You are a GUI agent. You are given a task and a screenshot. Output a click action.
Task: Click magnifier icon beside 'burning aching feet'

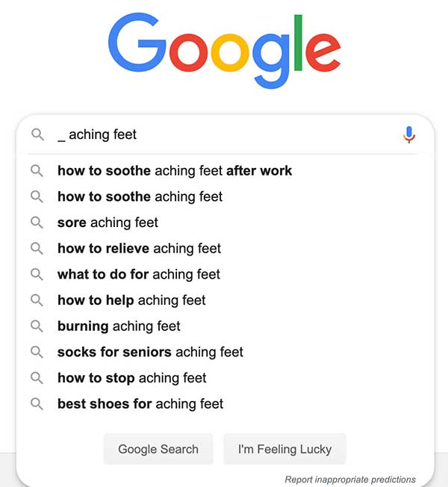click(x=37, y=326)
